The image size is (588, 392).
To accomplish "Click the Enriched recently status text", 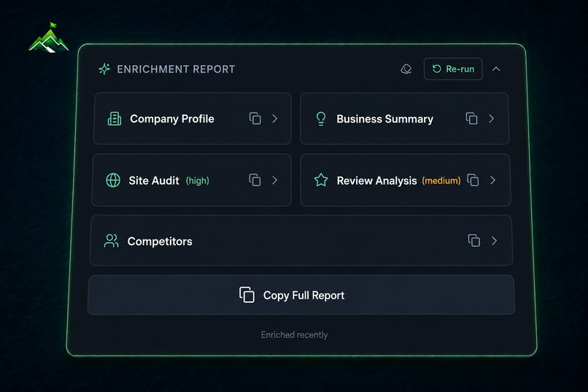I will pyautogui.click(x=295, y=334).
